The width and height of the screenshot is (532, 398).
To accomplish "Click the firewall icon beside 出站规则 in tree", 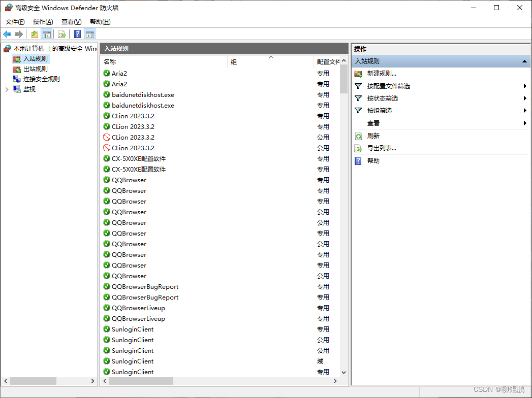I will pos(17,69).
